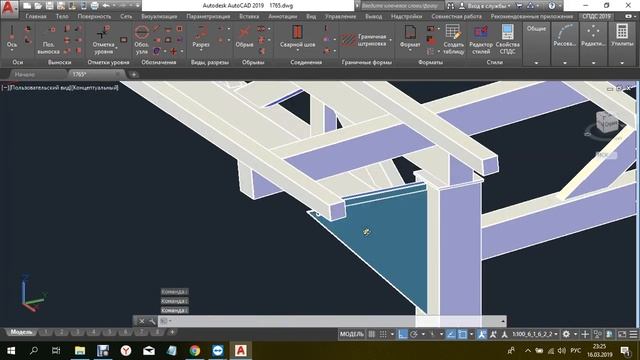Expand quick access toolbar customize arrow
The width and height of the screenshot is (640, 360).
(x=138, y=6)
